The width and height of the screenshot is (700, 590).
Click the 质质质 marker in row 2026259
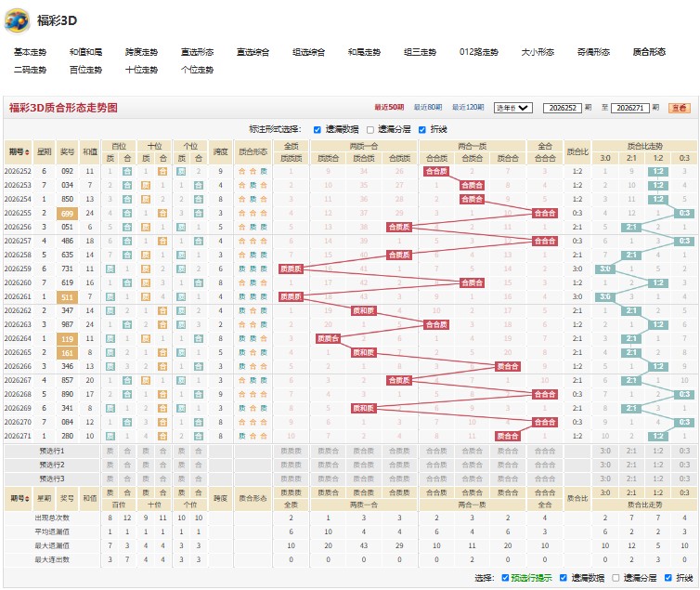(x=291, y=269)
